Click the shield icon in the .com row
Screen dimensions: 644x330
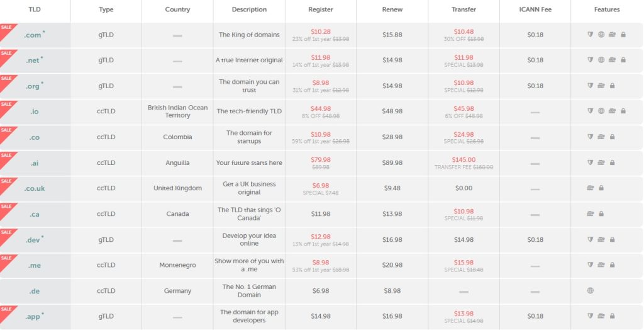point(591,35)
